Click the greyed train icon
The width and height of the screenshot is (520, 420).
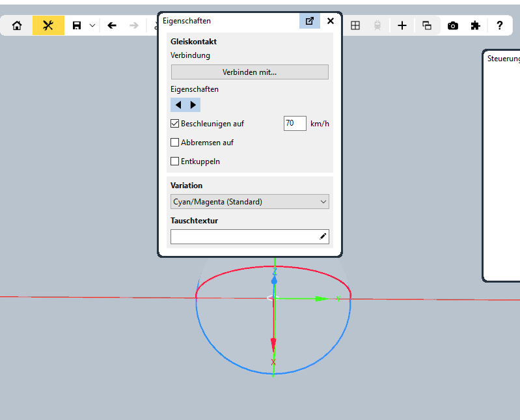pyautogui.click(x=377, y=25)
